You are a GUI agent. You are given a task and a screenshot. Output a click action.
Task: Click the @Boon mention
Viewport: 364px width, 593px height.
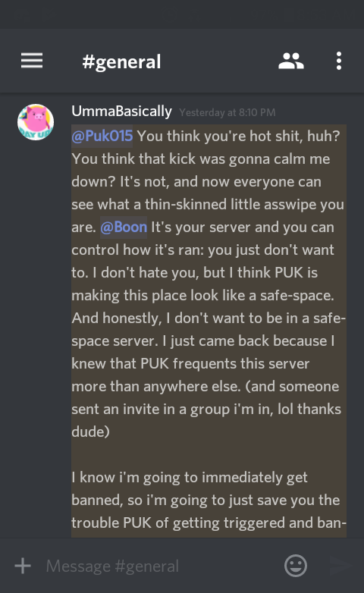click(124, 227)
